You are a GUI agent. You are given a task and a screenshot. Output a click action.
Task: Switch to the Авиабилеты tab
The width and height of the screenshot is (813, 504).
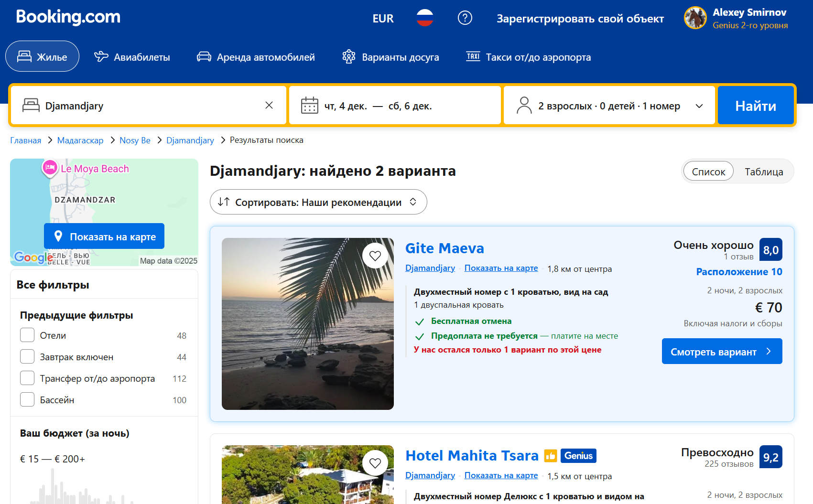(132, 57)
